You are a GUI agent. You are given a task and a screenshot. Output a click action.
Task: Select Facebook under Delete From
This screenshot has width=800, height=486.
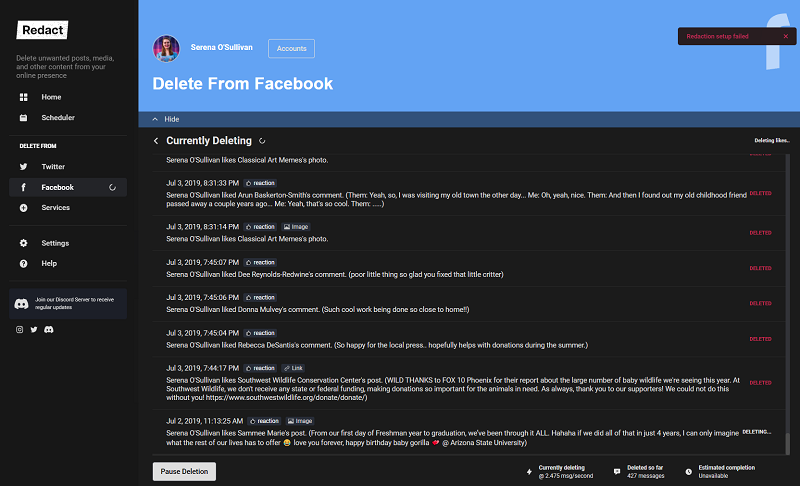pyautogui.click(x=68, y=187)
